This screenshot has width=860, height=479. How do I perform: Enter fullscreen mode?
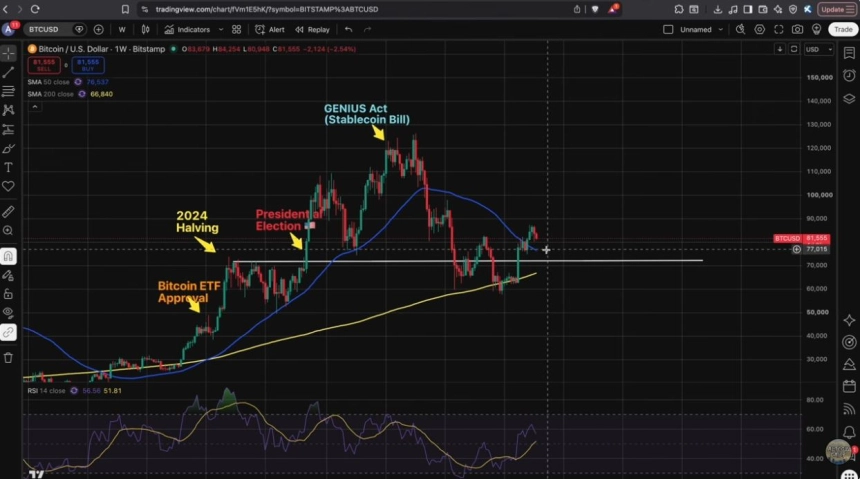[779, 30]
